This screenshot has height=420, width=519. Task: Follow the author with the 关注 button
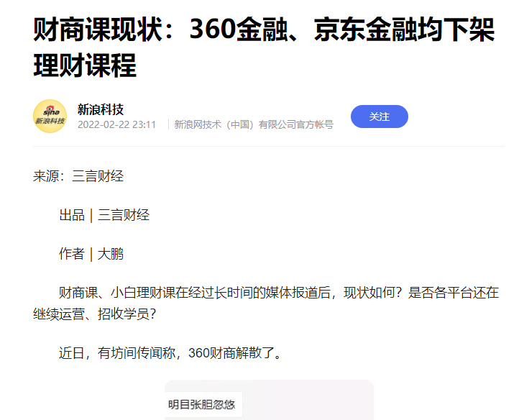[x=380, y=117]
